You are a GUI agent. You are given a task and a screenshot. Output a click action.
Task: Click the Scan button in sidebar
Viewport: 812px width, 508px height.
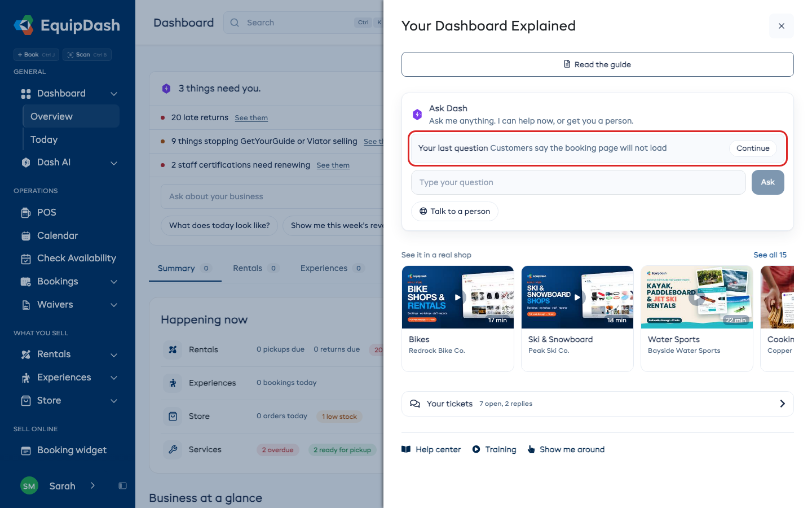(x=87, y=55)
